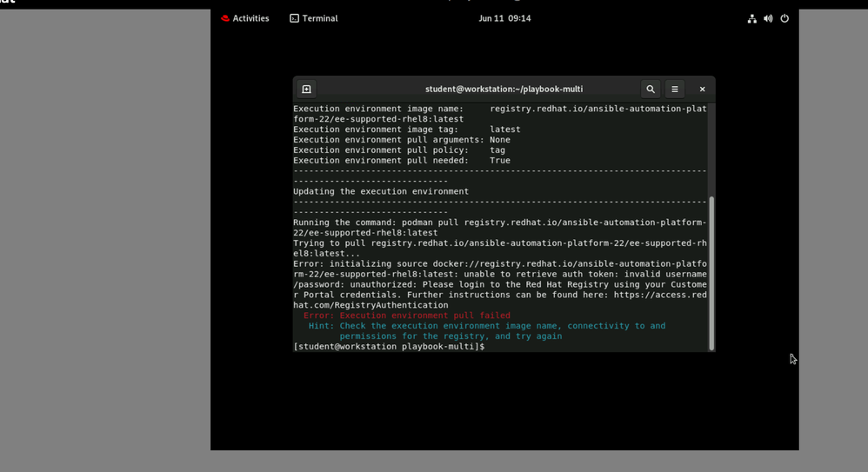Click the terminal search magnifier icon
Image resolution: width=868 pixels, height=472 pixels.
[x=650, y=90]
